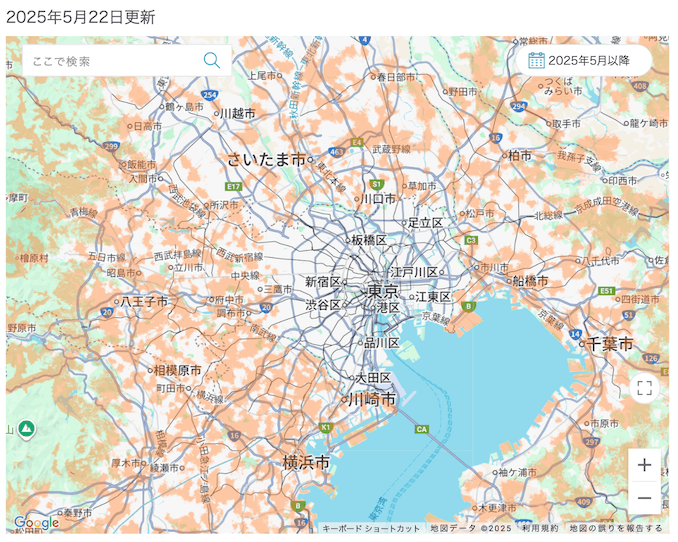Click the 厚木市 label
The width and height of the screenshot is (678, 542).
click(126, 463)
